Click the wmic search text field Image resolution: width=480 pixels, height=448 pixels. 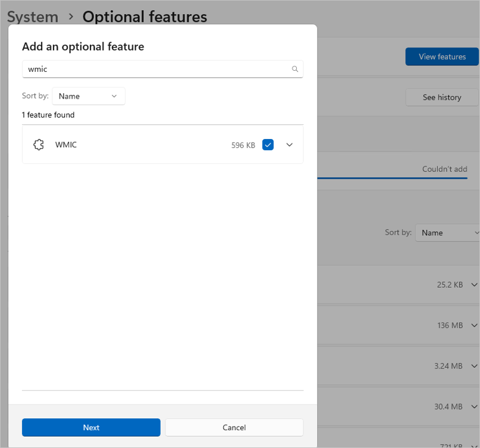(155, 70)
